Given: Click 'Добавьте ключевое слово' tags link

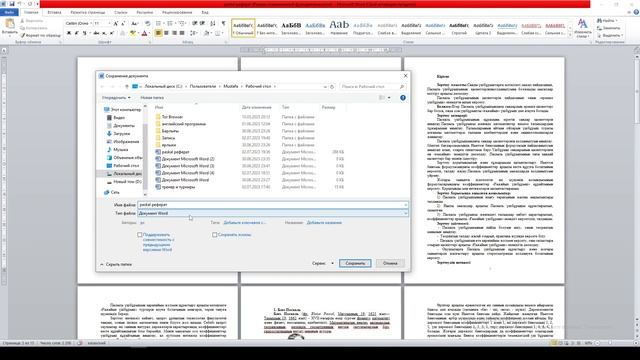Looking at the screenshot, I should click(245, 223).
